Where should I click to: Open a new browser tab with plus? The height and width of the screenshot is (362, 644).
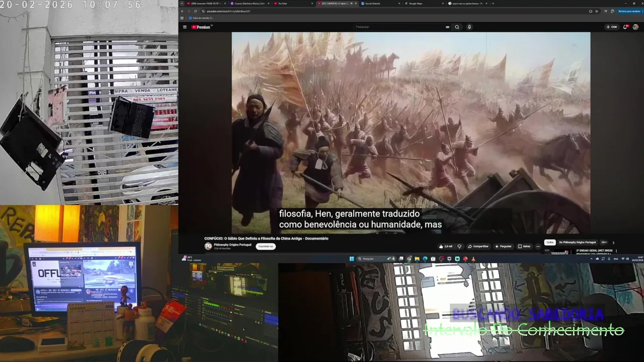[493, 4]
